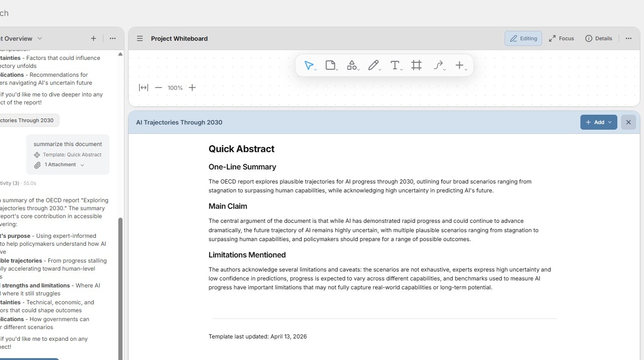Expand the Overview title dropdown chevron
The image size is (644, 360).
tap(40, 38)
